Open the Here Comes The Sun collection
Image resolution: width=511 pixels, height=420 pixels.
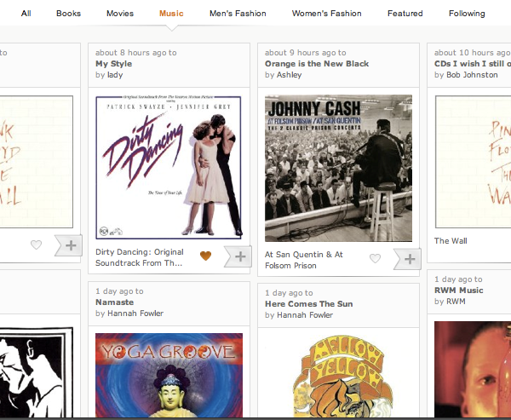[x=308, y=304]
